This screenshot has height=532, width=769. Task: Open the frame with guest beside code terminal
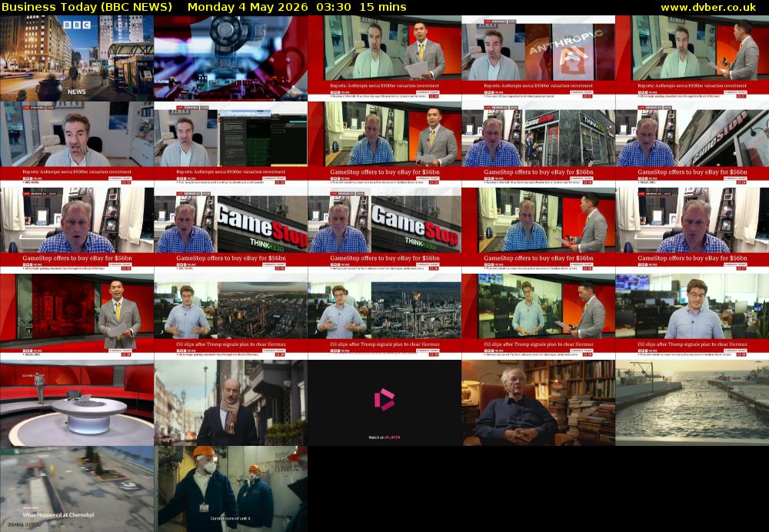pos(231,145)
